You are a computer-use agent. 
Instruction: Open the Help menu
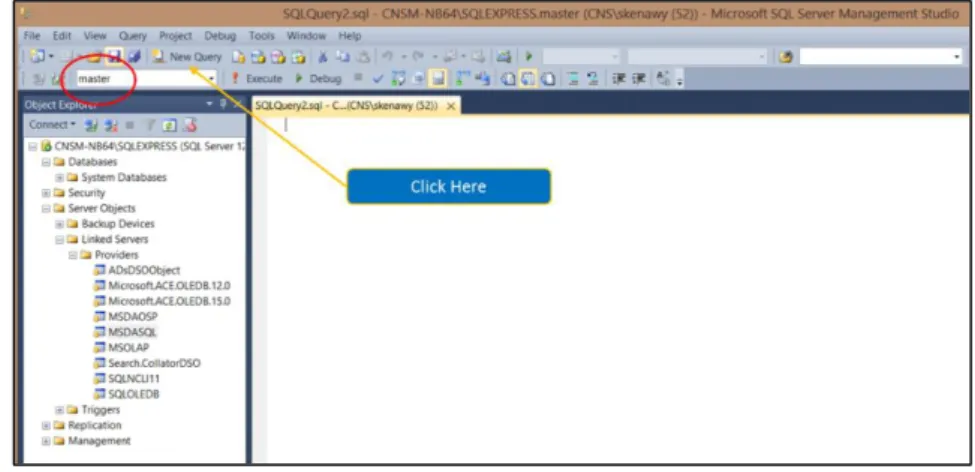pyautogui.click(x=350, y=35)
